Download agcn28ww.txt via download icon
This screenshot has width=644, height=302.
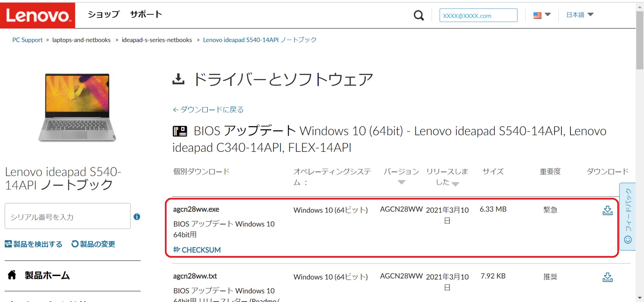pos(608,277)
